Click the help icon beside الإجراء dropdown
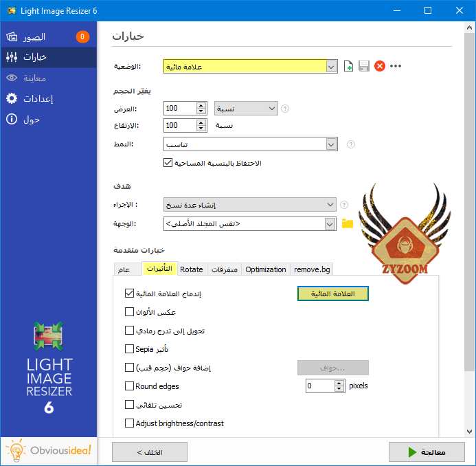476x466 pixels. (x=344, y=205)
